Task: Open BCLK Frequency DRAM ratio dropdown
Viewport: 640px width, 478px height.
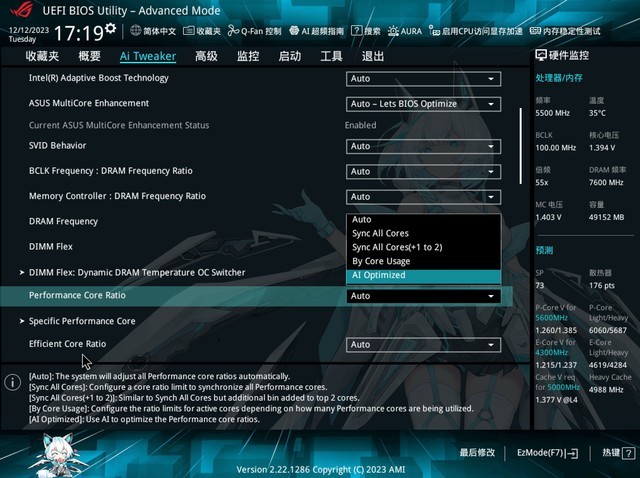Action: [423, 172]
